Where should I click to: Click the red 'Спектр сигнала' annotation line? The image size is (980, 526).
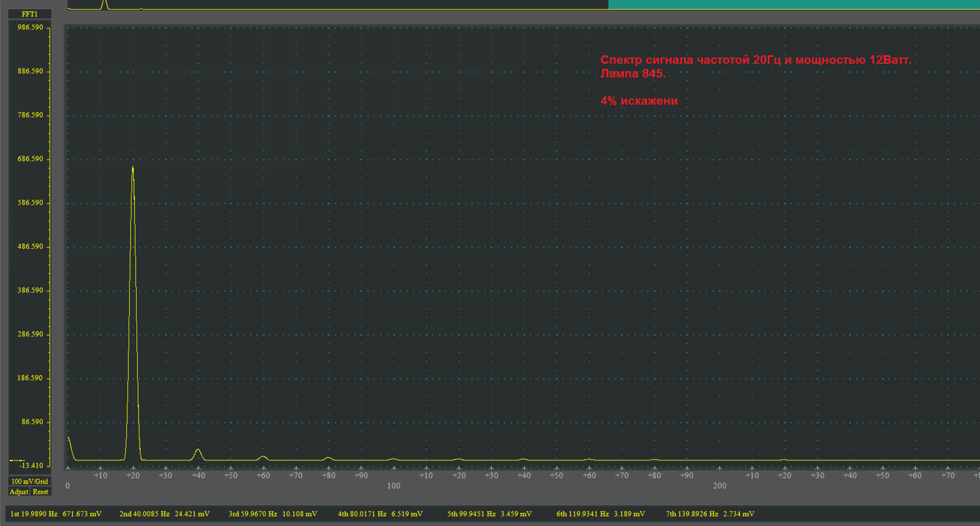pyautogui.click(x=756, y=60)
